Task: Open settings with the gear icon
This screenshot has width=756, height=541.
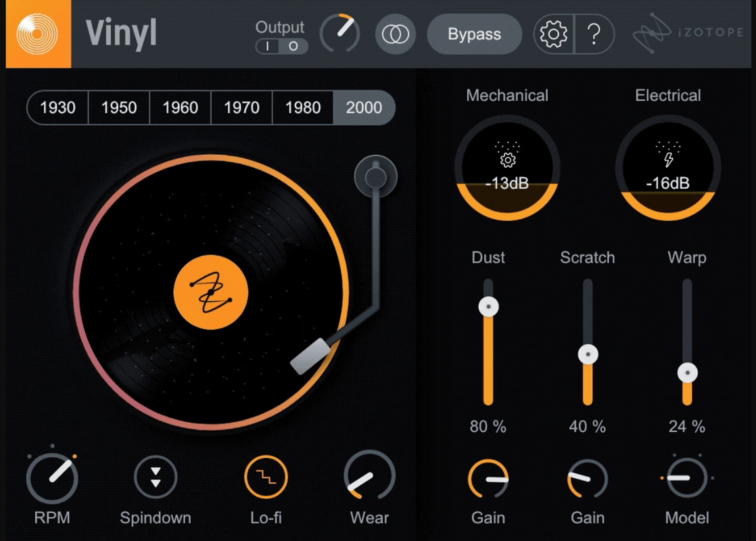Action: point(554,34)
